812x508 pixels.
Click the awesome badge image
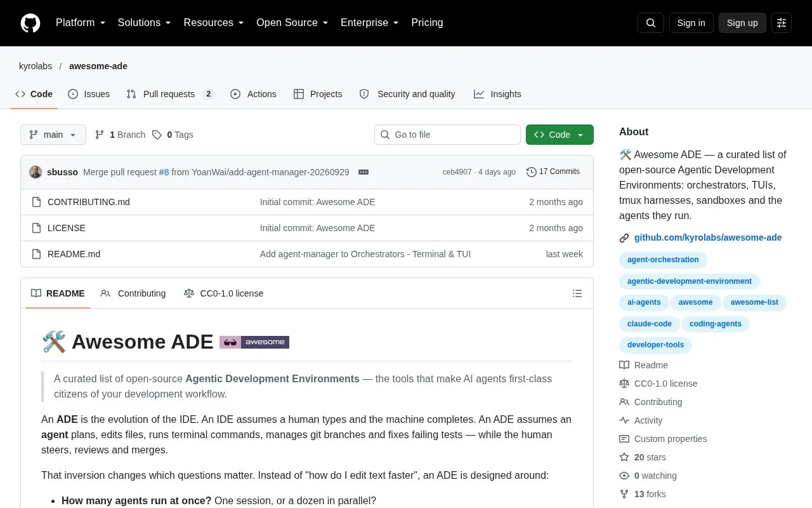coord(254,342)
